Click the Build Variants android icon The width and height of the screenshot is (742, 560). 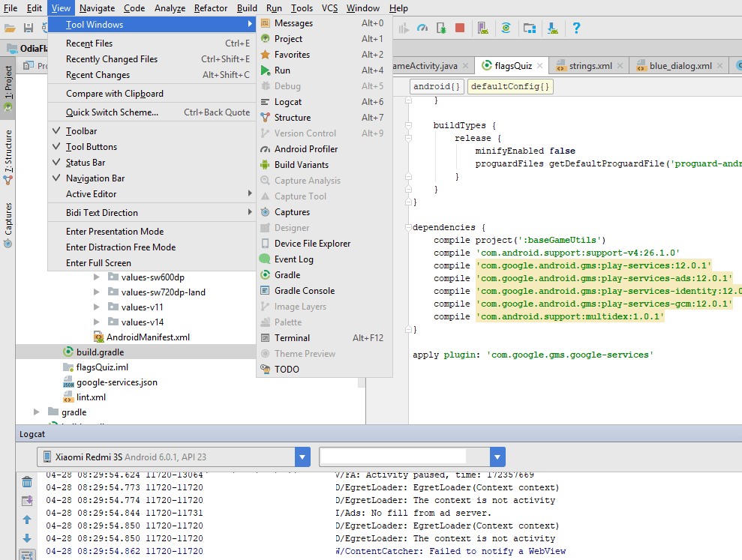pos(266,165)
